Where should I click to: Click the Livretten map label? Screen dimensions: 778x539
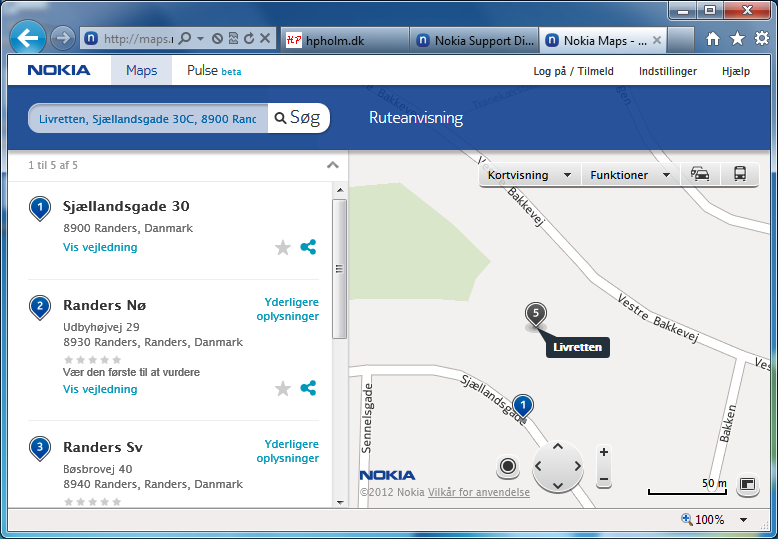(578, 347)
